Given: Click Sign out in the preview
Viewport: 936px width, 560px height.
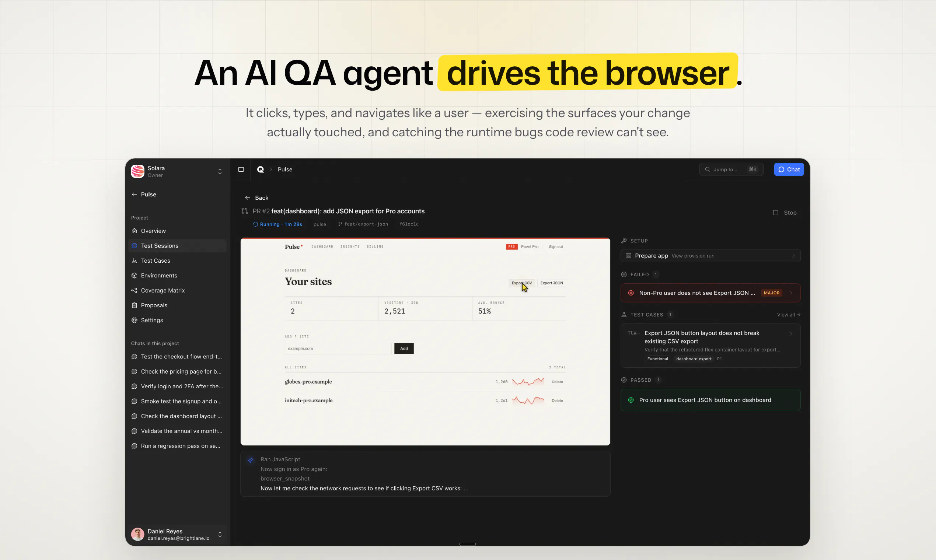Looking at the screenshot, I should (x=556, y=247).
